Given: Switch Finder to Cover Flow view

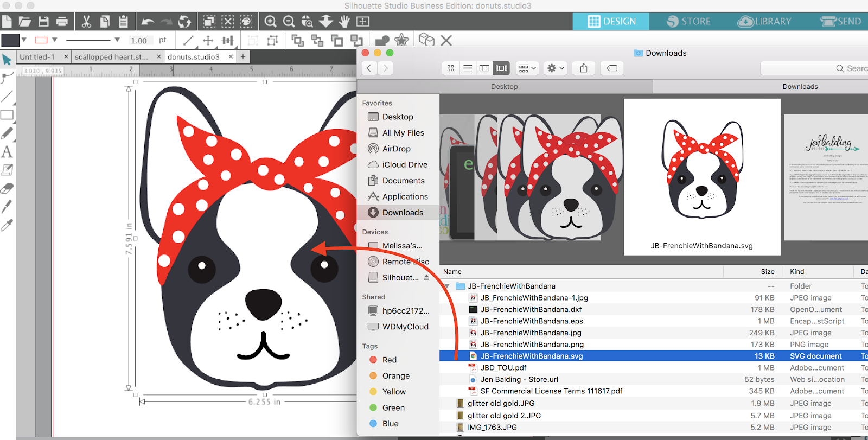Looking at the screenshot, I should coord(502,68).
